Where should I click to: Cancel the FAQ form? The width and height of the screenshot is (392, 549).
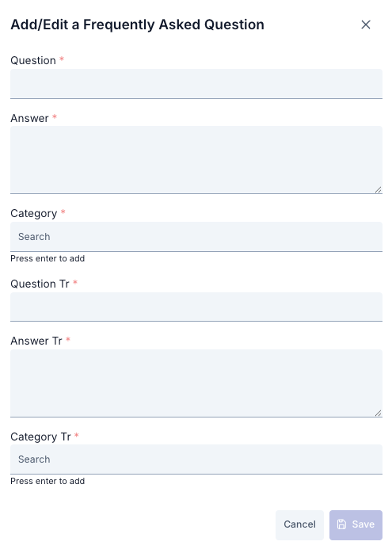point(299,524)
